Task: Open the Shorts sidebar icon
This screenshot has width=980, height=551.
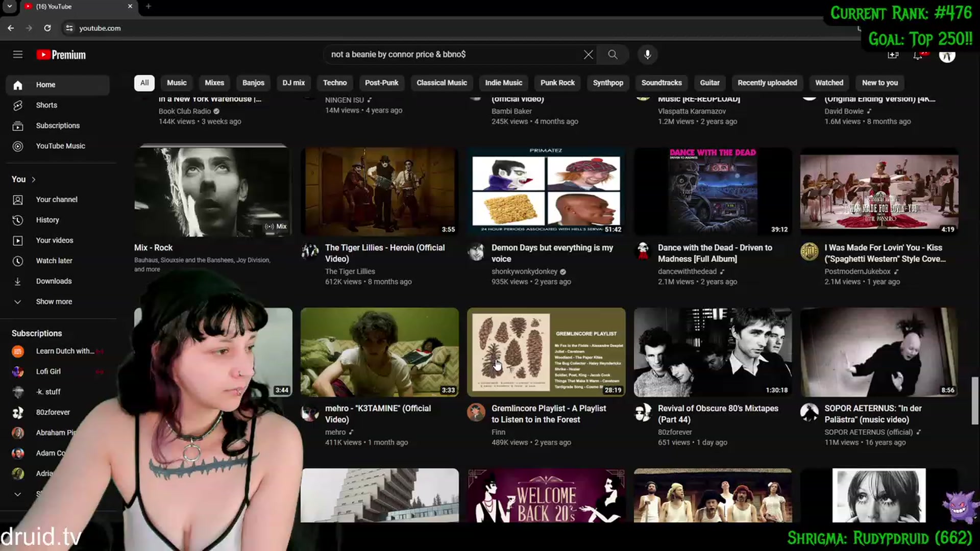Action: (x=18, y=105)
